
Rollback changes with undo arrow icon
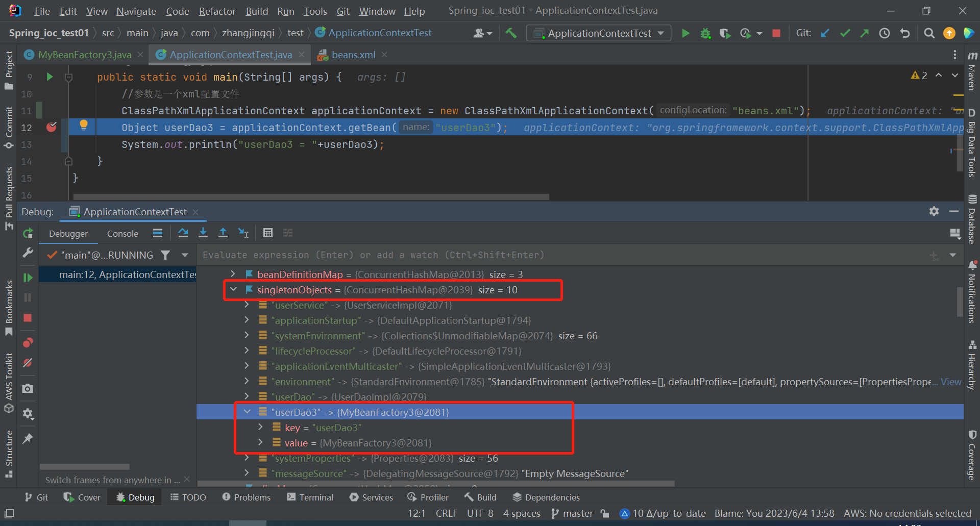905,33
